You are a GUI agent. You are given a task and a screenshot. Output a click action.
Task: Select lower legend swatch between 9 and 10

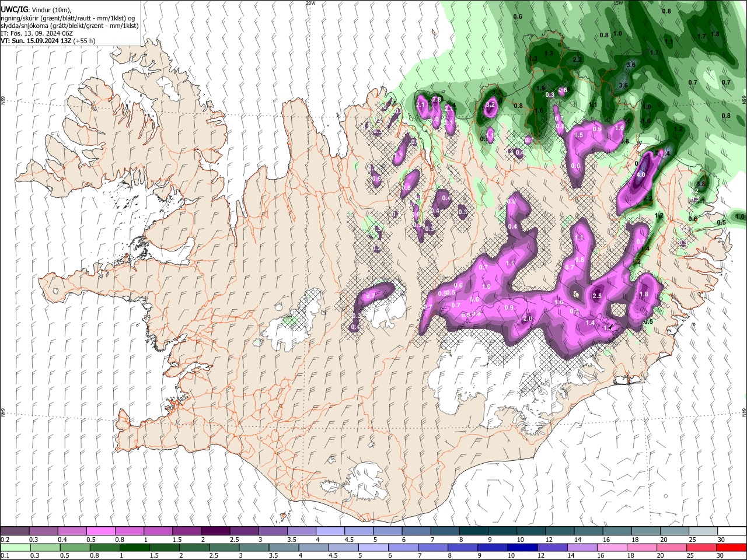tap(493, 547)
